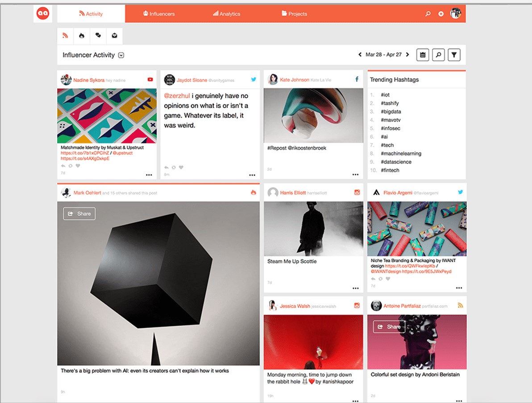Like Jaydot Sloane's tweet heart

coord(181,168)
